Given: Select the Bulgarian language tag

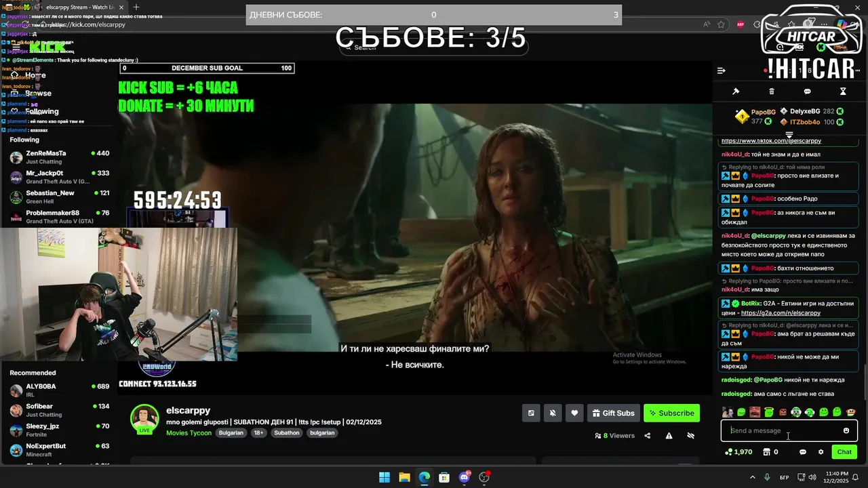Looking at the screenshot, I should point(231,432).
